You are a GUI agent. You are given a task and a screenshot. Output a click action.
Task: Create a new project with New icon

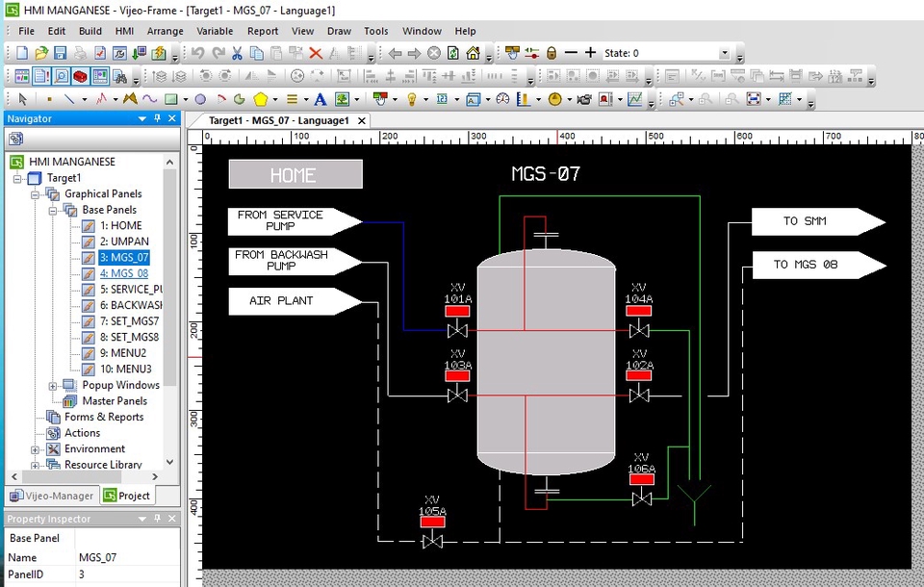point(22,53)
